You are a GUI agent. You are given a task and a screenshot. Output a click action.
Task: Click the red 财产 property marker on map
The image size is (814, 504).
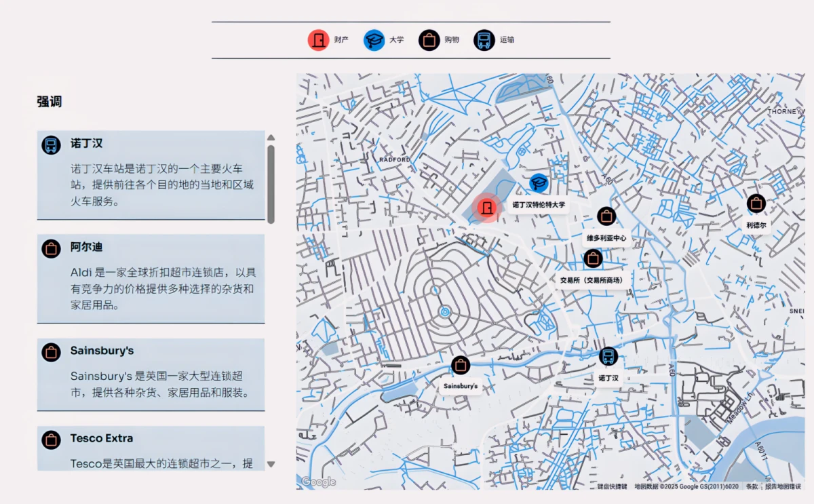pos(486,208)
